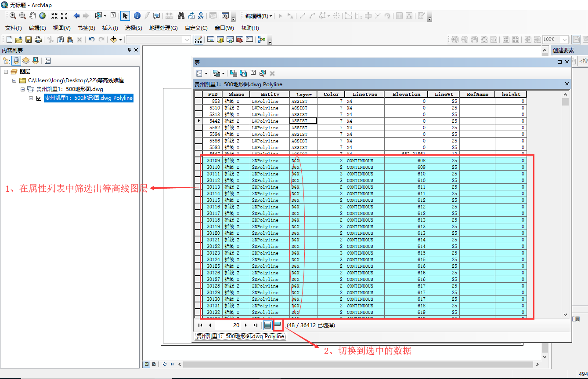Toggle List By Drawing Order view

pyautogui.click(x=7, y=61)
